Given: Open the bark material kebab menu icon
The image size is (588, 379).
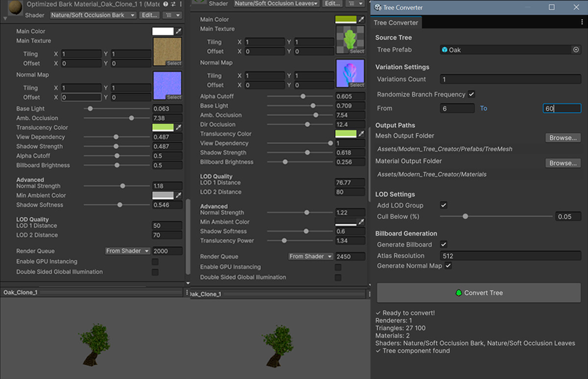Looking at the screenshot, I should coord(182,3).
